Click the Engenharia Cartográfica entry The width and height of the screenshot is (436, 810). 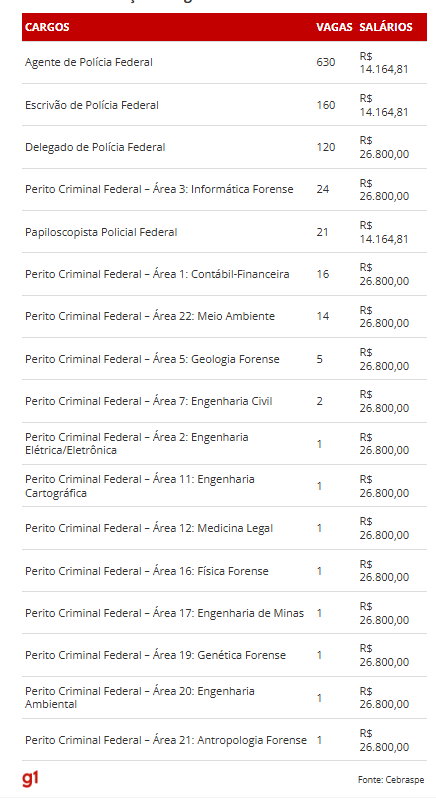tap(140, 486)
